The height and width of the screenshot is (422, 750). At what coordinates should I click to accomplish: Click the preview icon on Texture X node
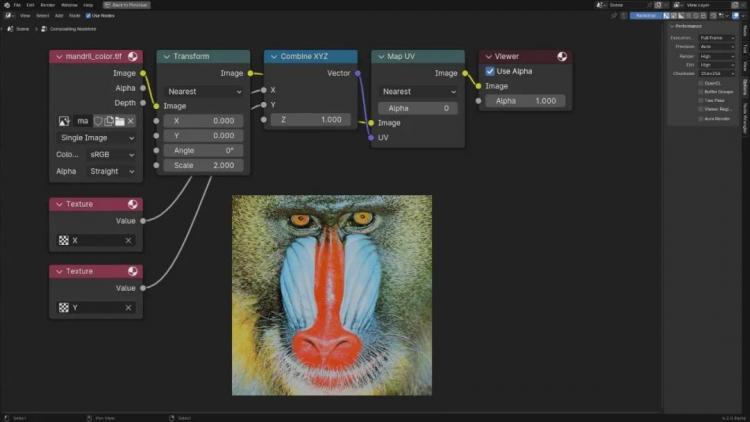[132, 204]
